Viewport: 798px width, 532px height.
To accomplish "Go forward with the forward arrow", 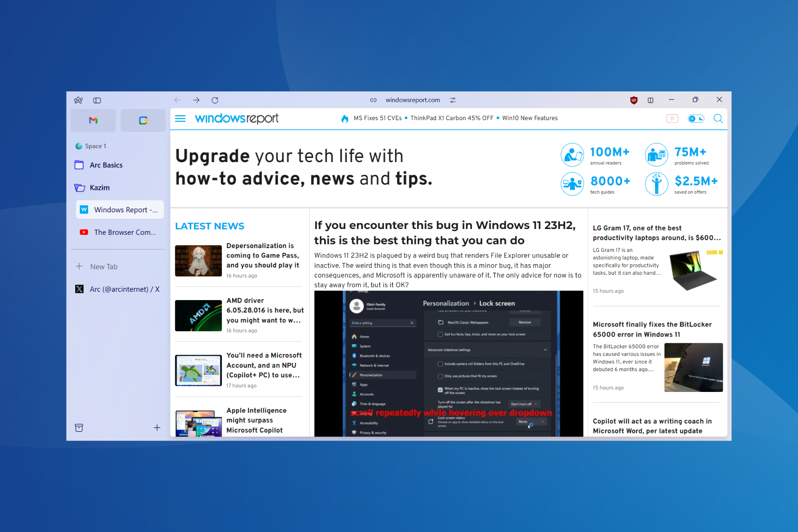I will [x=196, y=100].
